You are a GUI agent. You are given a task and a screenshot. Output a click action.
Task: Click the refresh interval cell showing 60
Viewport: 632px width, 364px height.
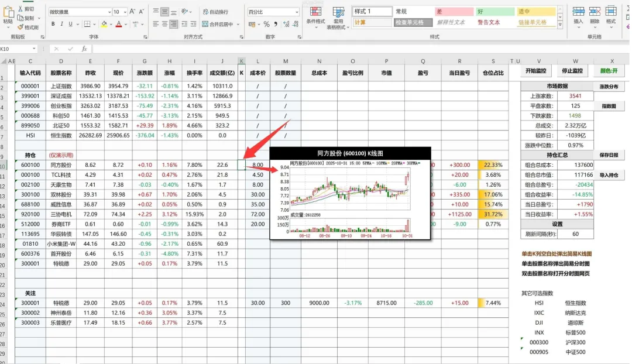point(575,234)
